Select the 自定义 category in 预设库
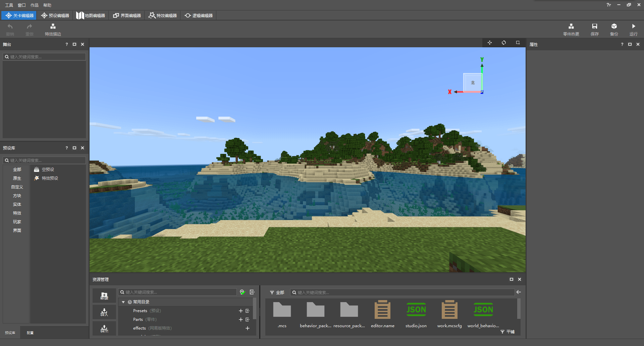 (17, 187)
